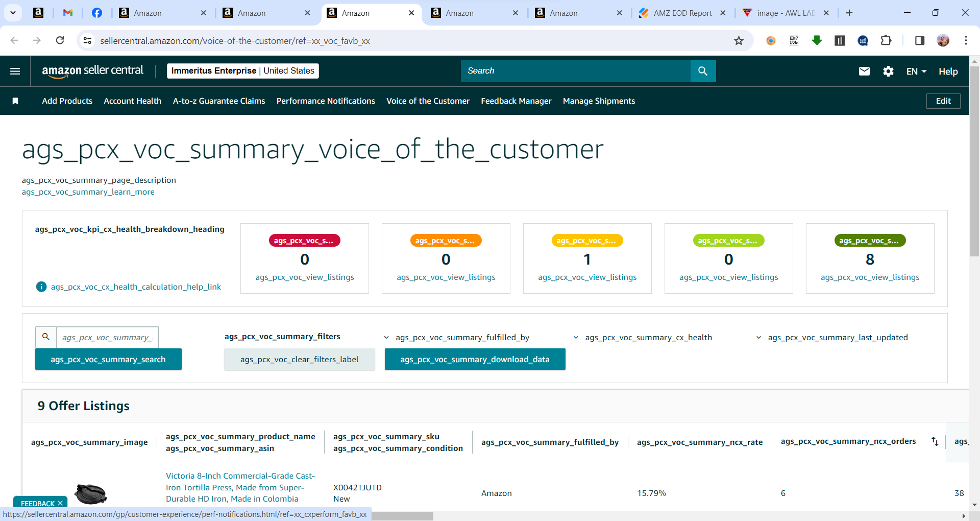Screen dimensions: 980x521
Task: Click the tortilla press product thumbnail
Action: click(x=91, y=494)
